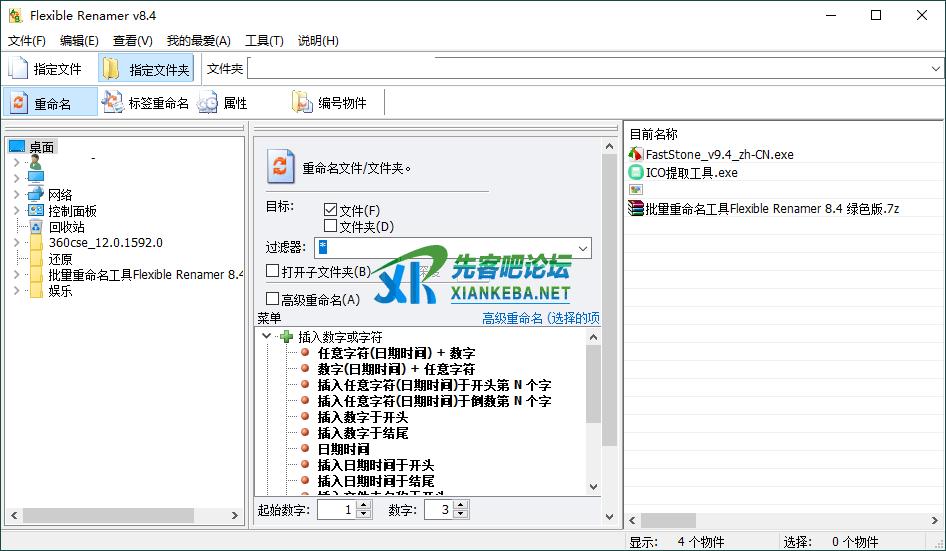This screenshot has width=946, height=551.
Task: Enable the 文件夹(D) checkbox
Action: pos(331,227)
